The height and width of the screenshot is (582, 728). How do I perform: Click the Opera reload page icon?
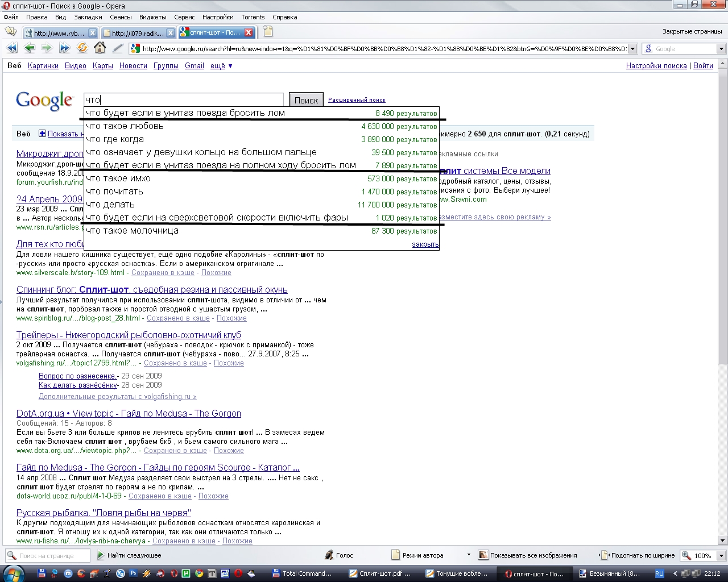[82, 48]
